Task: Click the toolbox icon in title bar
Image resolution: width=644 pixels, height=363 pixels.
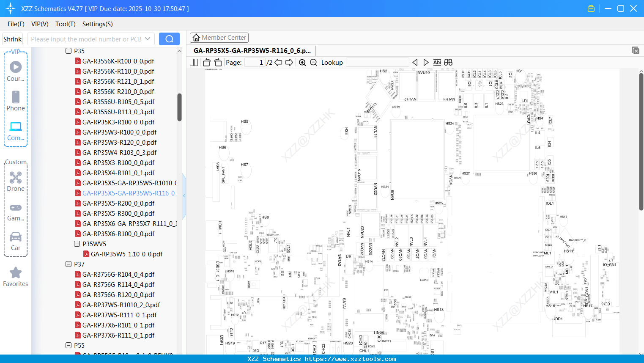Action: pos(591,8)
